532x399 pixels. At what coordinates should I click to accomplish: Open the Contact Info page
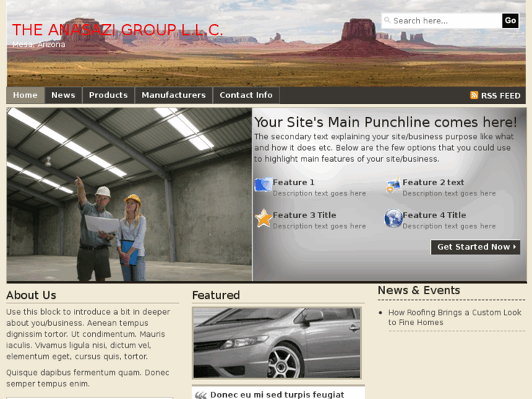pyautogui.click(x=246, y=95)
